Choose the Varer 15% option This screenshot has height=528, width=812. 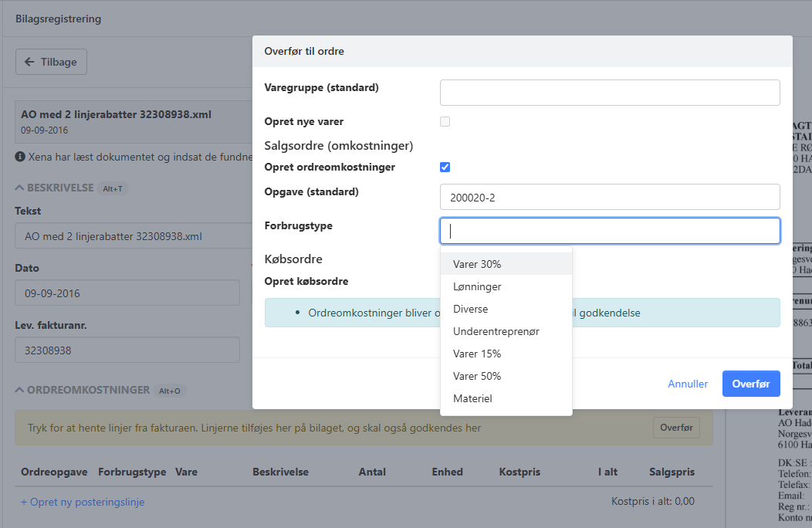(477, 354)
